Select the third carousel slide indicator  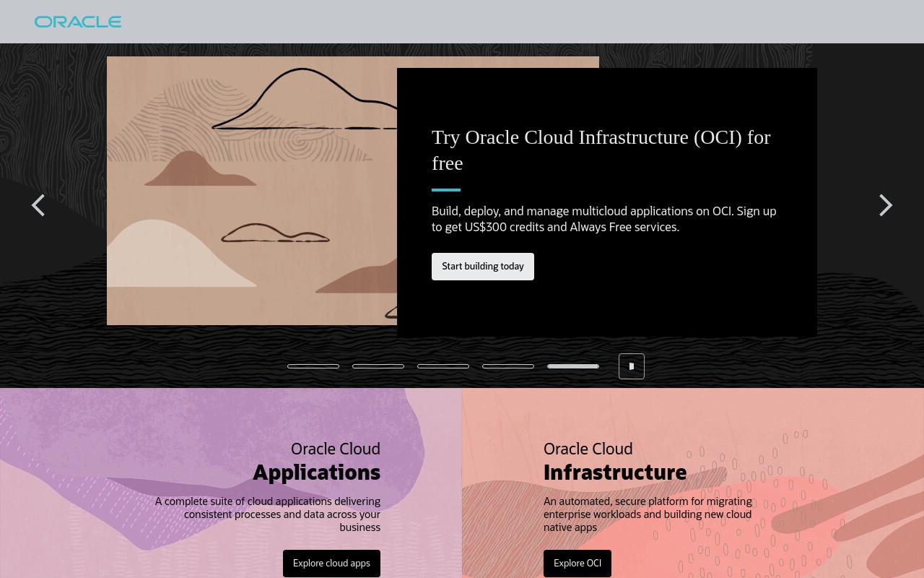(x=443, y=366)
